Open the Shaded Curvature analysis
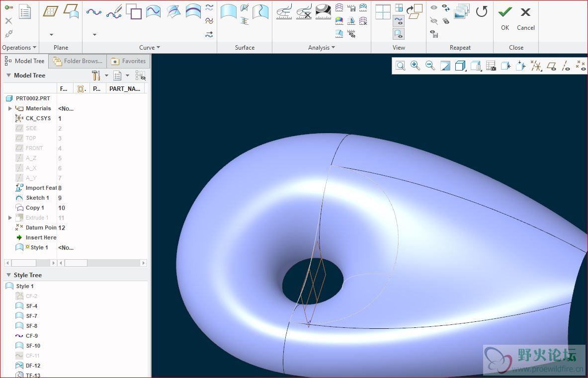 [339, 20]
